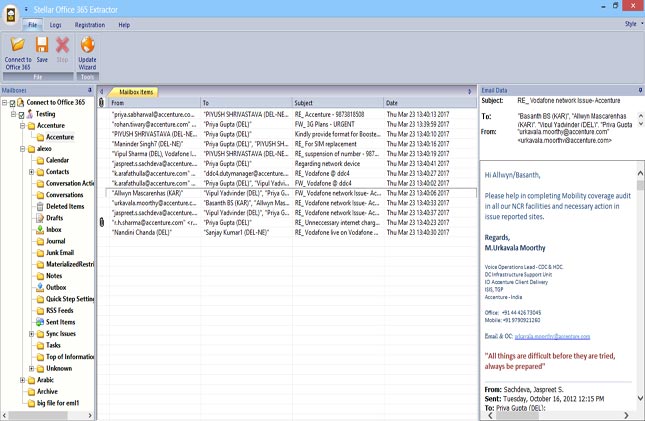645x421 pixels.
Task: Collapse the Connect to Office 365 root node
Action: point(5,102)
